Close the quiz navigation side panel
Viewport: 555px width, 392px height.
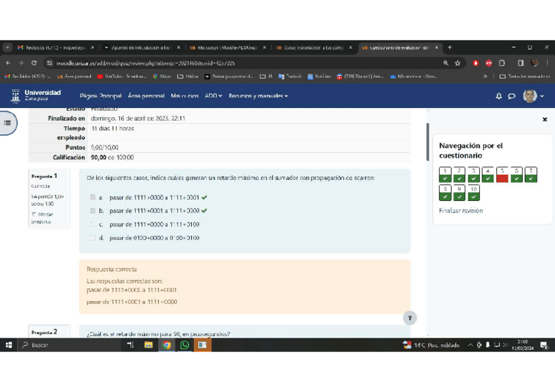click(x=545, y=119)
